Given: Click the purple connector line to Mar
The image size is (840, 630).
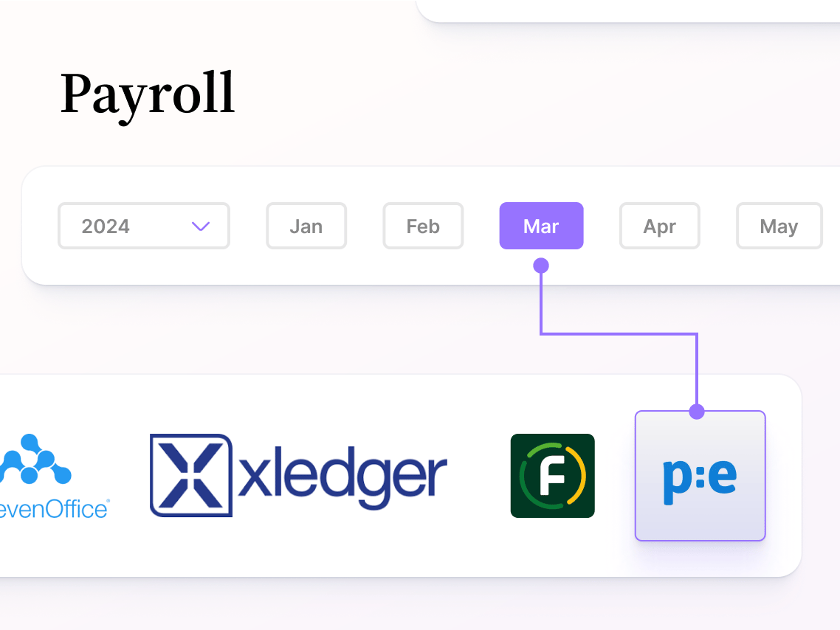Looking at the screenshot, I should tap(619, 333).
